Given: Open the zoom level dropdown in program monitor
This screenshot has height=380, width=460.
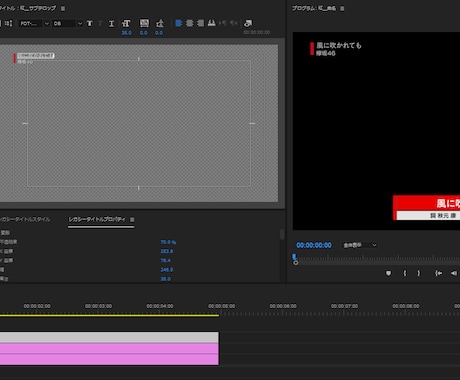Looking at the screenshot, I should 360,245.
